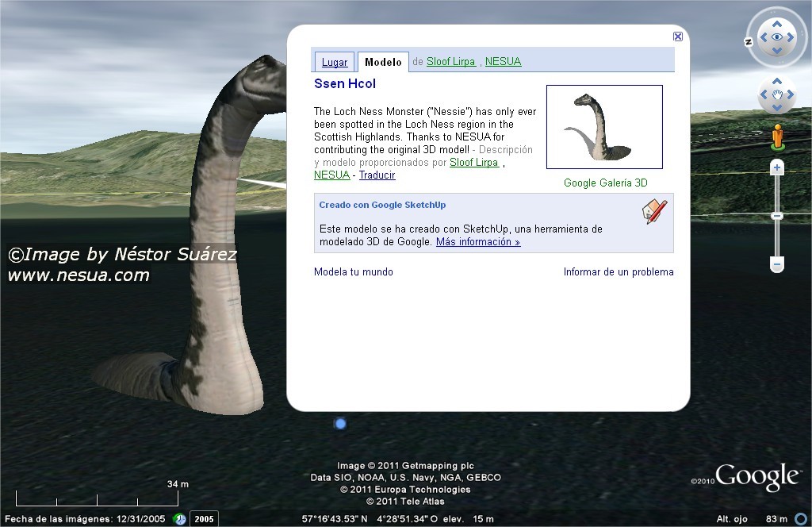Click the 2005 imagery year button
812x527 pixels.
click(205, 519)
